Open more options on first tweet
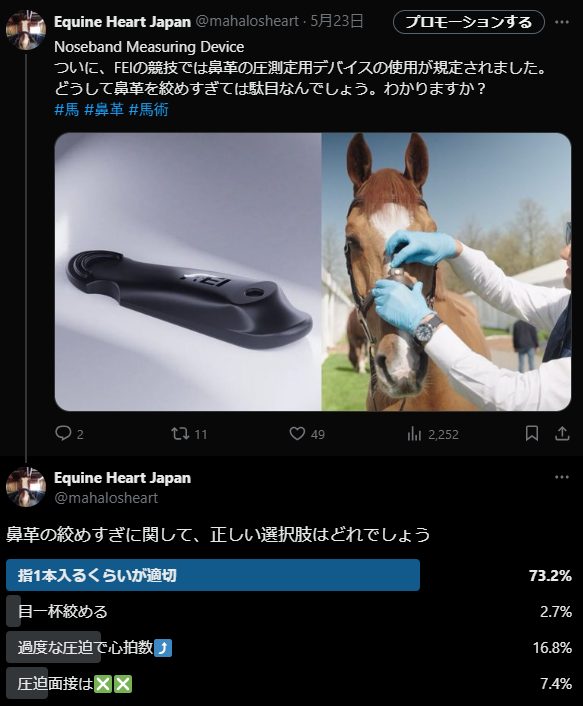The height and width of the screenshot is (706, 583). [x=562, y=22]
